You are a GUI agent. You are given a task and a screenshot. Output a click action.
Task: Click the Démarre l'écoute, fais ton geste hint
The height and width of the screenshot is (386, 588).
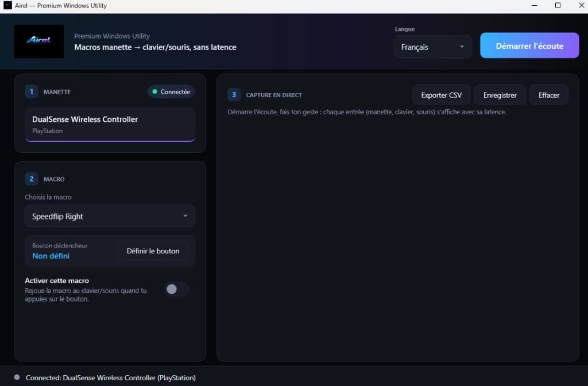(367, 112)
